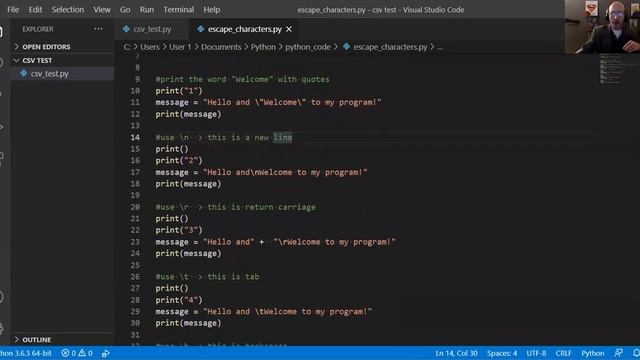This screenshot has height=360, width=640.
Task: Click the 'print("3")' code line
Action: coord(179,230)
